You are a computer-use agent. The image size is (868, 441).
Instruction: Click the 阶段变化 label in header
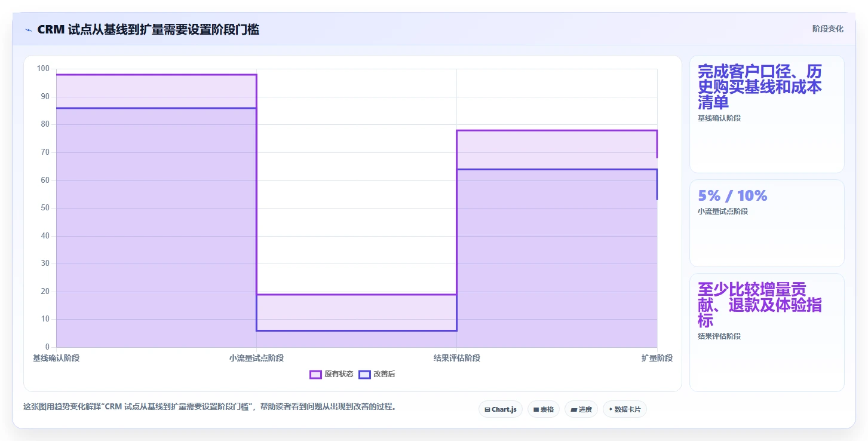(828, 29)
